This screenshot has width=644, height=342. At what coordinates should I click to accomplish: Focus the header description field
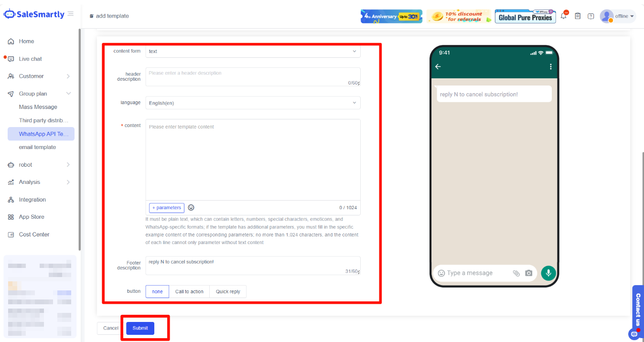[253, 77]
